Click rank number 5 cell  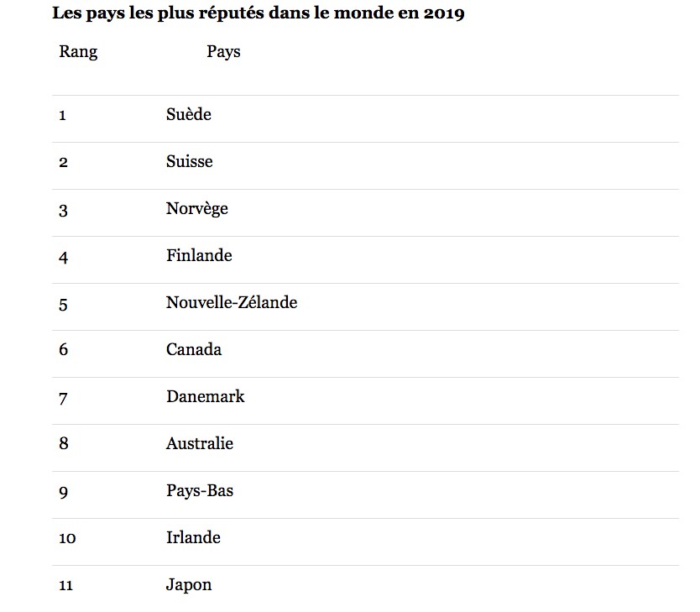click(x=63, y=305)
